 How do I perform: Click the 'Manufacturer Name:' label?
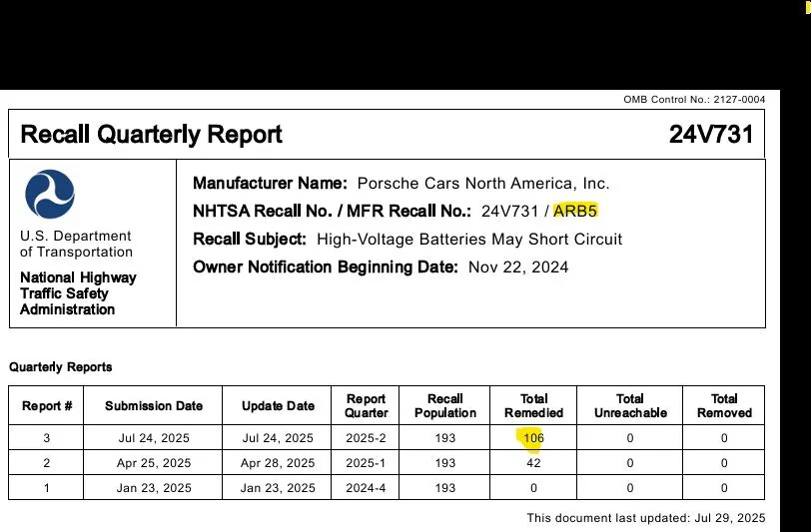pyautogui.click(x=270, y=184)
